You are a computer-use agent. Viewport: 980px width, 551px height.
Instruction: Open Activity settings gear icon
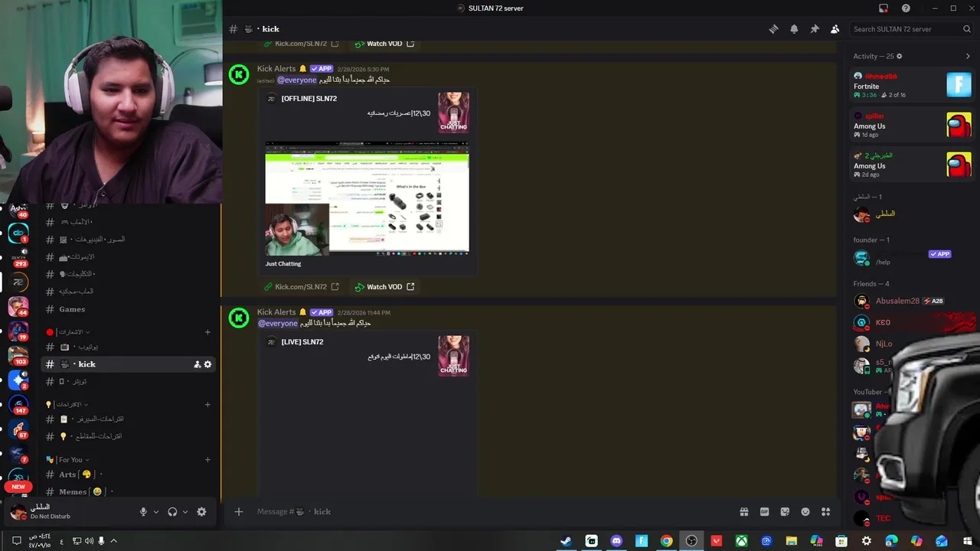point(899,57)
